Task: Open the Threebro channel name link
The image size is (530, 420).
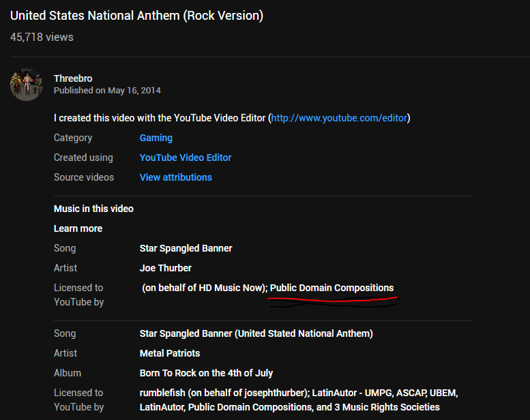Action: [x=73, y=78]
